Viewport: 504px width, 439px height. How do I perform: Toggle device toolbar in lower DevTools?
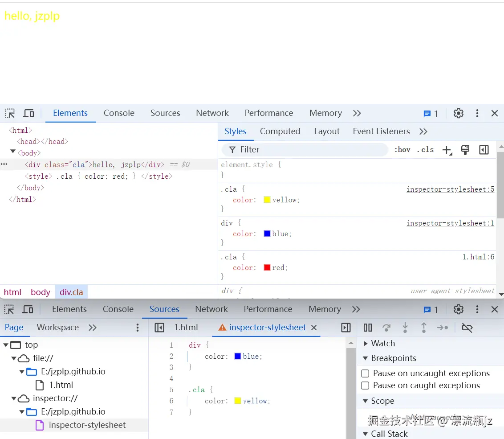(x=28, y=309)
